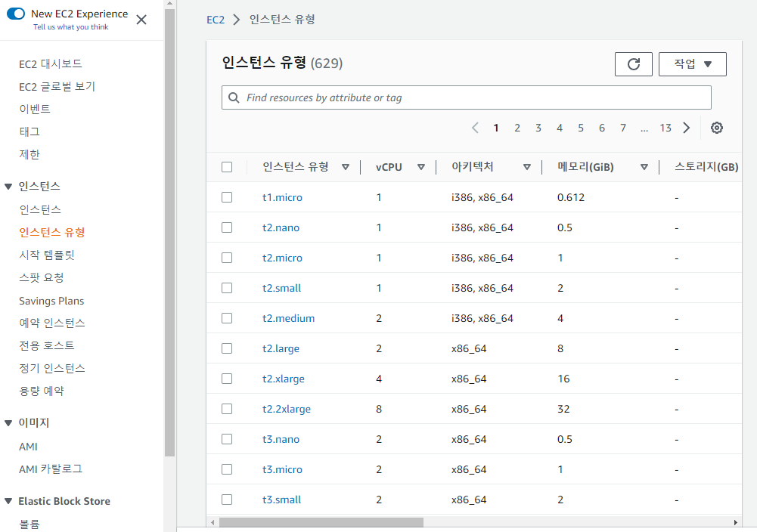The width and height of the screenshot is (757, 532).
Task: Sort by 메모리(GiB) column arrow
Action: (644, 167)
